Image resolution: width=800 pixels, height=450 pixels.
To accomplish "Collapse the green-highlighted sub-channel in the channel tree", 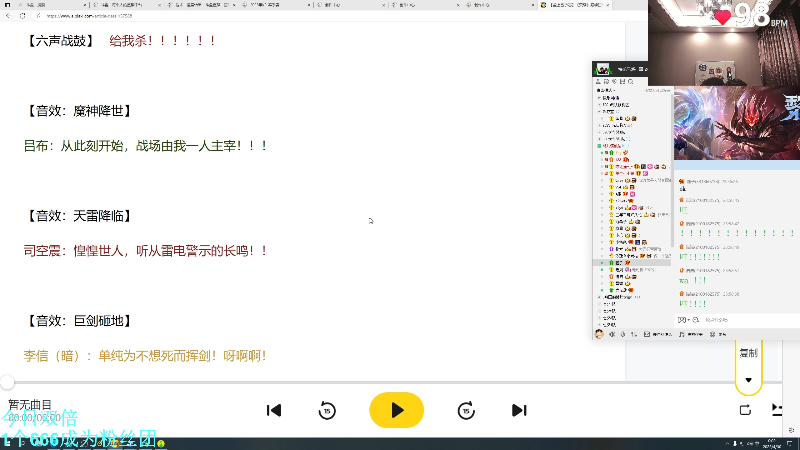I will coord(599,146).
